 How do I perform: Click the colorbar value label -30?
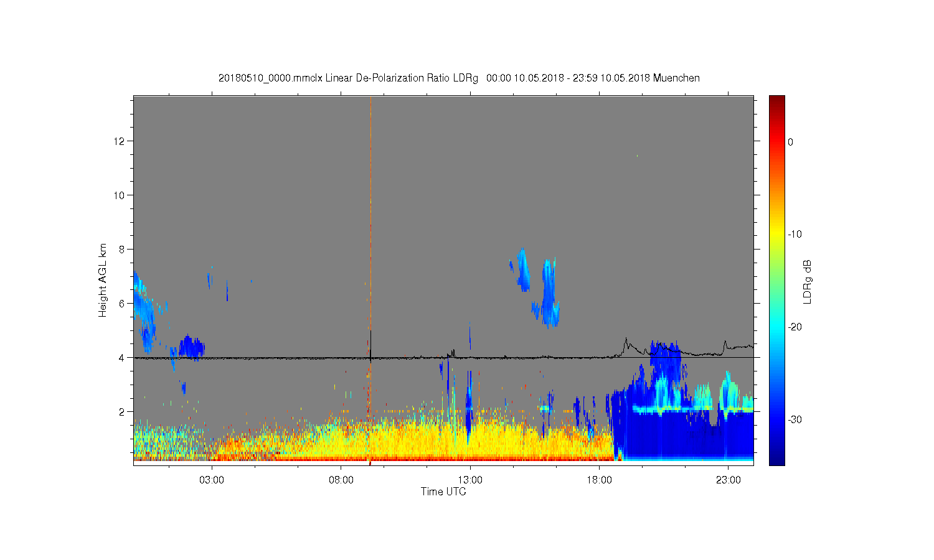pos(795,420)
